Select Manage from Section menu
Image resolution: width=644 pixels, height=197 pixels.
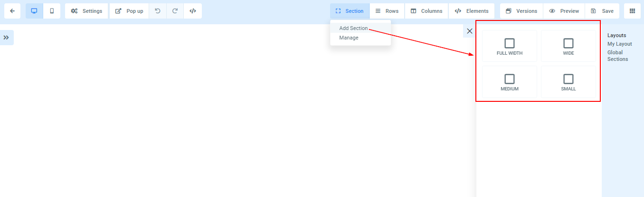pos(349,38)
